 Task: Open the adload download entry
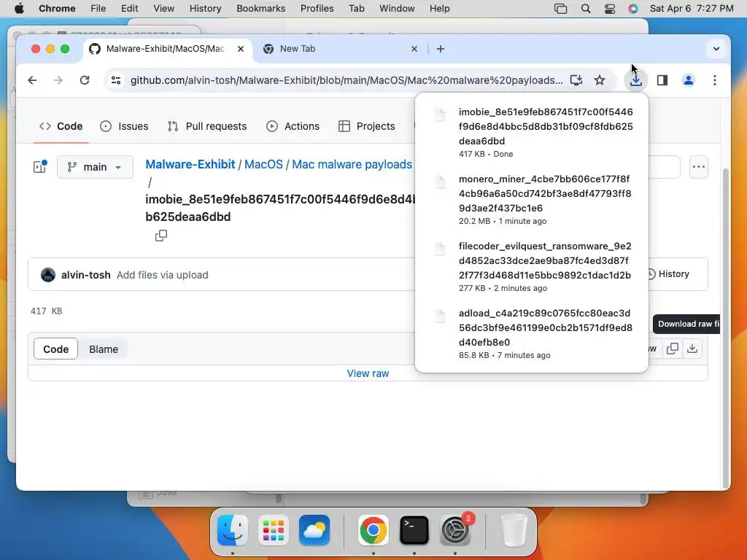pyautogui.click(x=532, y=333)
